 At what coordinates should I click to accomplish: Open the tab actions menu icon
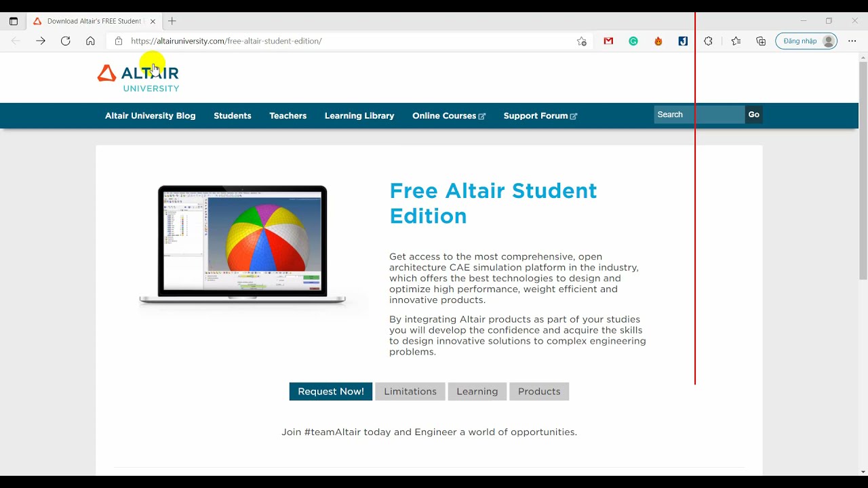click(x=14, y=21)
